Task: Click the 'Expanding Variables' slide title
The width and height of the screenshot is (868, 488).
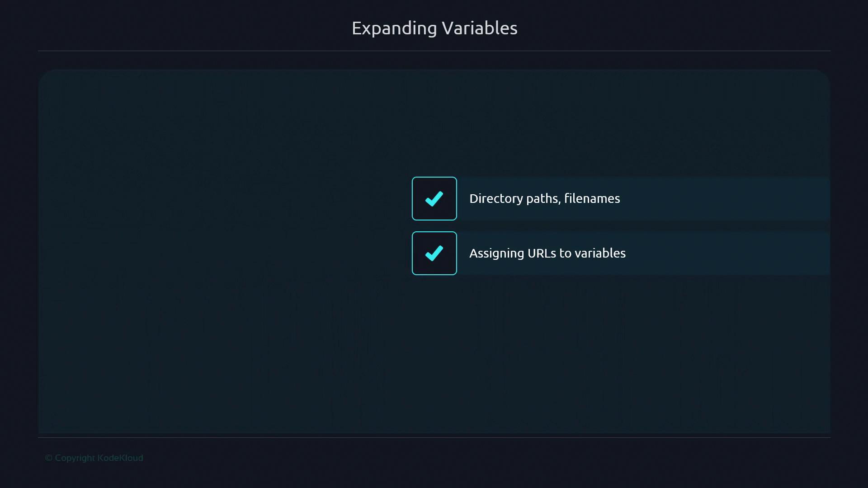Action: (x=434, y=28)
